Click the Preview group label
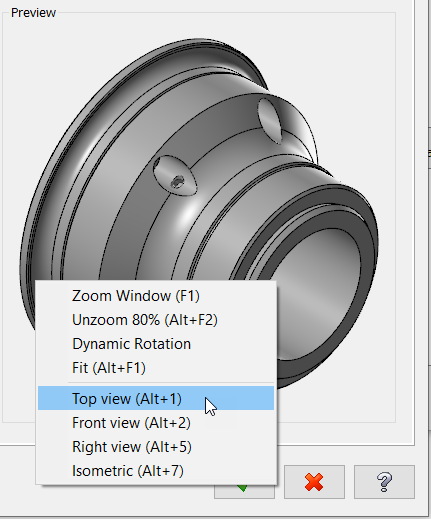 point(33,13)
